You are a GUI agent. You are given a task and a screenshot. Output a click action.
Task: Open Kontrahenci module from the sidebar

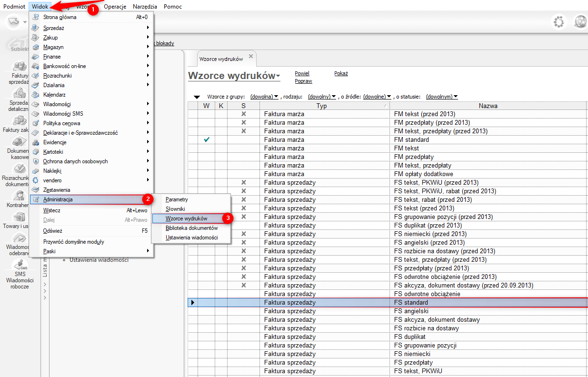point(19,196)
